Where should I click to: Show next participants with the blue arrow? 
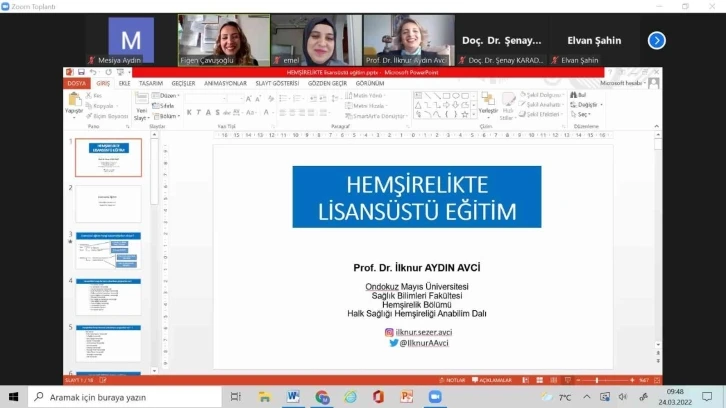[x=656, y=41]
